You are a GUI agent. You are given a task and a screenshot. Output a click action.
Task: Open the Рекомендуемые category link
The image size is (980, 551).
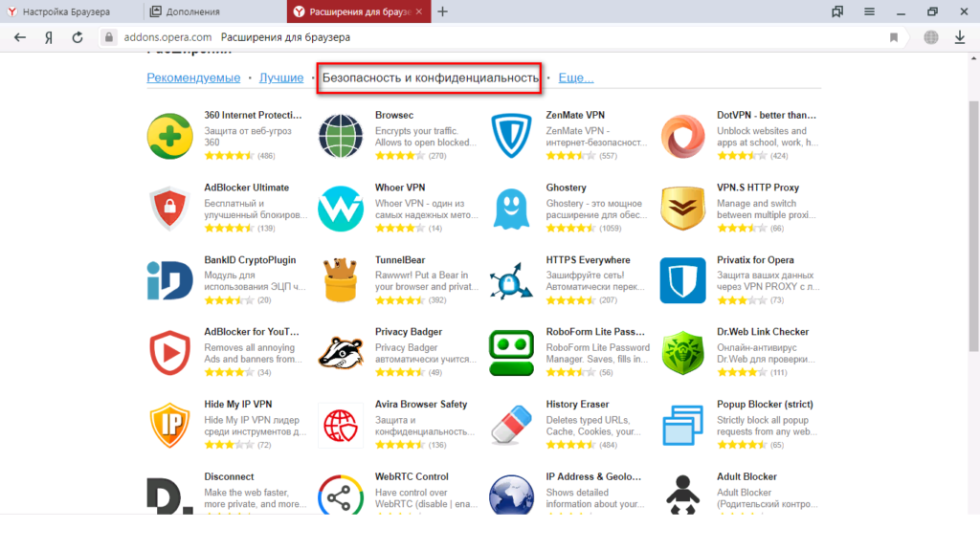[x=193, y=77]
